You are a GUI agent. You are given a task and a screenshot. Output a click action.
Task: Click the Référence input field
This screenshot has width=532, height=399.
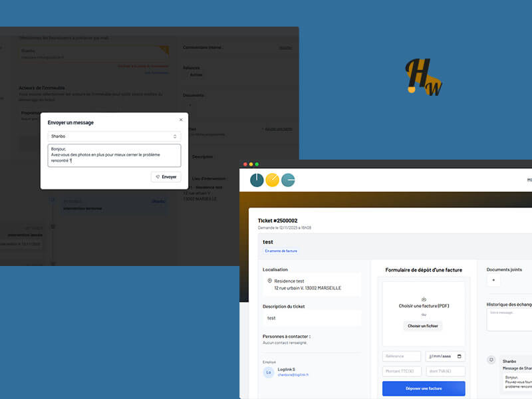click(401, 356)
